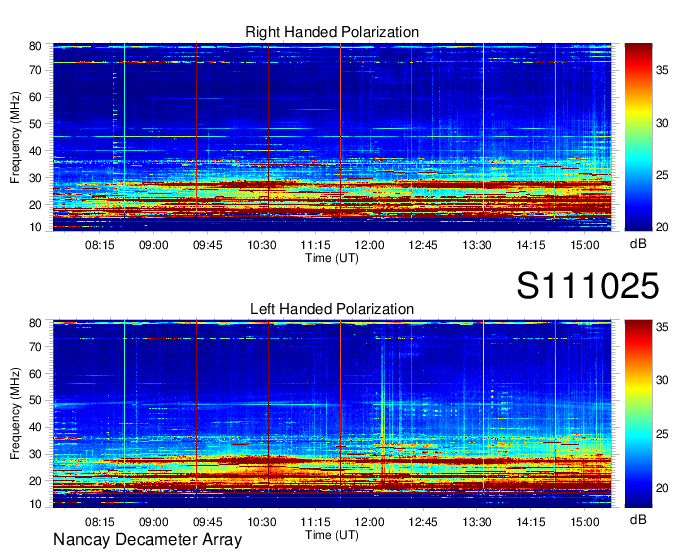Click the "Nancay Decameter Array" caption
This screenshot has height=552, width=680.
[x=147, y=540]
